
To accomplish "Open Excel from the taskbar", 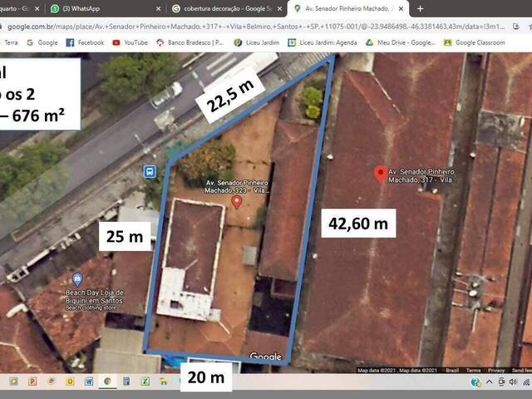I will pos(145,382).
